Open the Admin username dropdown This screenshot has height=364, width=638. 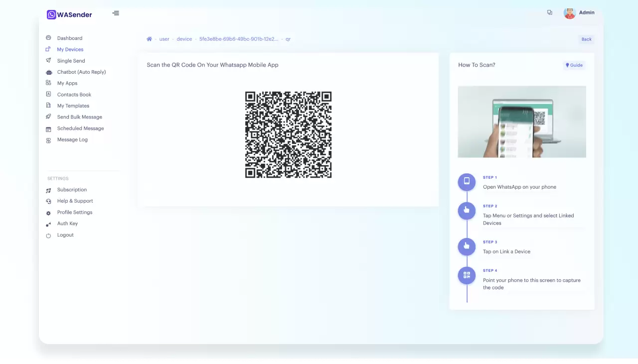587,12
